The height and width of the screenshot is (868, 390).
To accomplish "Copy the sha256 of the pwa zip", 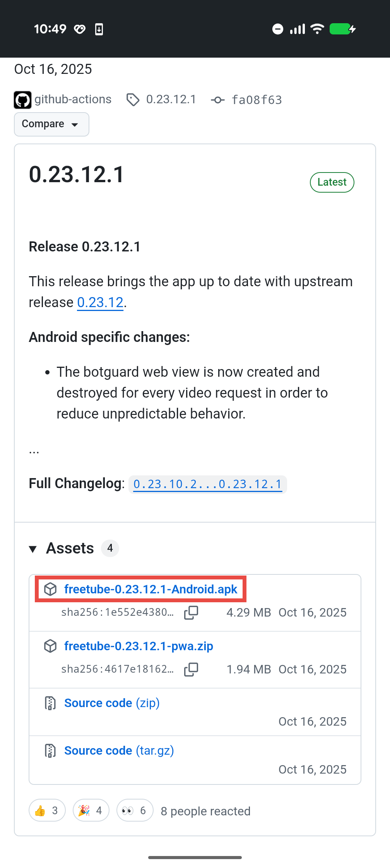I will [191, 670].
